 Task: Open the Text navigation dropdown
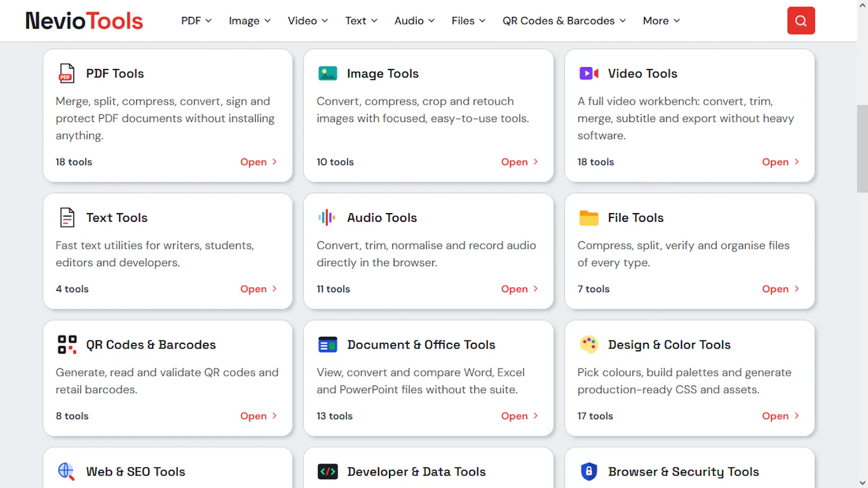pos(361,21)
